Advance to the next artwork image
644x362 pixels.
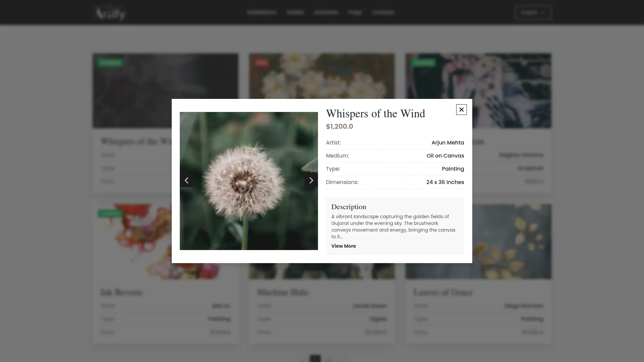pos(311,180)
